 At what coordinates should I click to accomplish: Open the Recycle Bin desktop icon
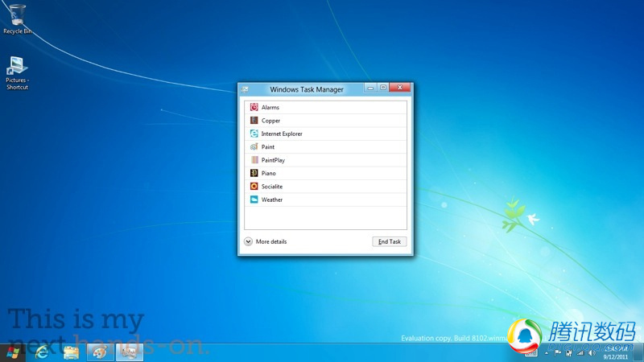[17, 19]
